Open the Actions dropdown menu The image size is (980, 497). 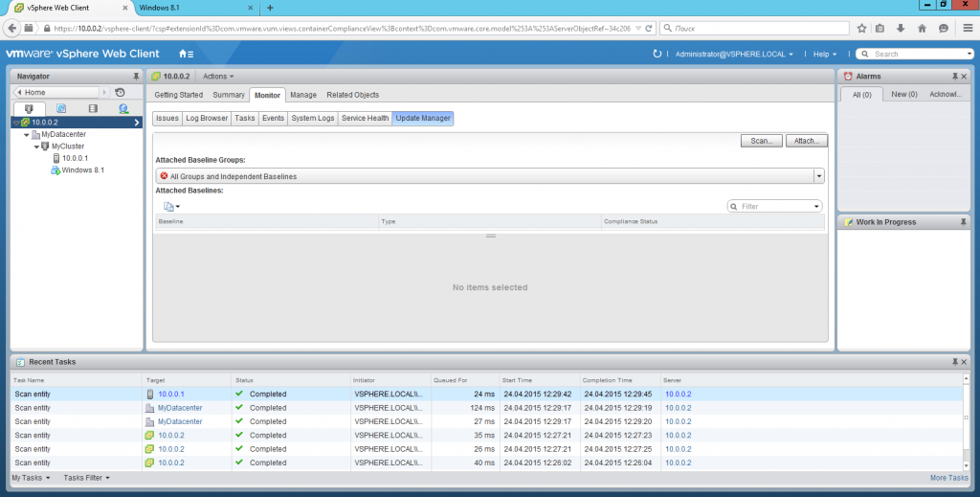(x=218, y=77)
